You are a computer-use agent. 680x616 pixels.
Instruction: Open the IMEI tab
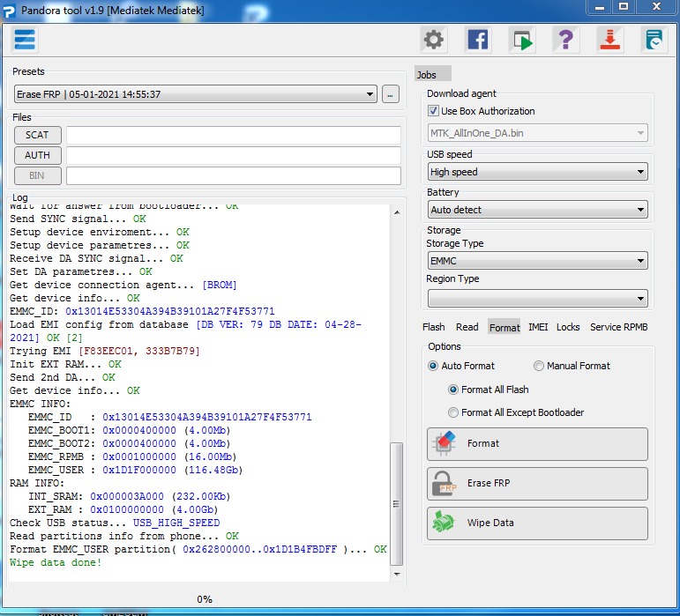point(538,327)
